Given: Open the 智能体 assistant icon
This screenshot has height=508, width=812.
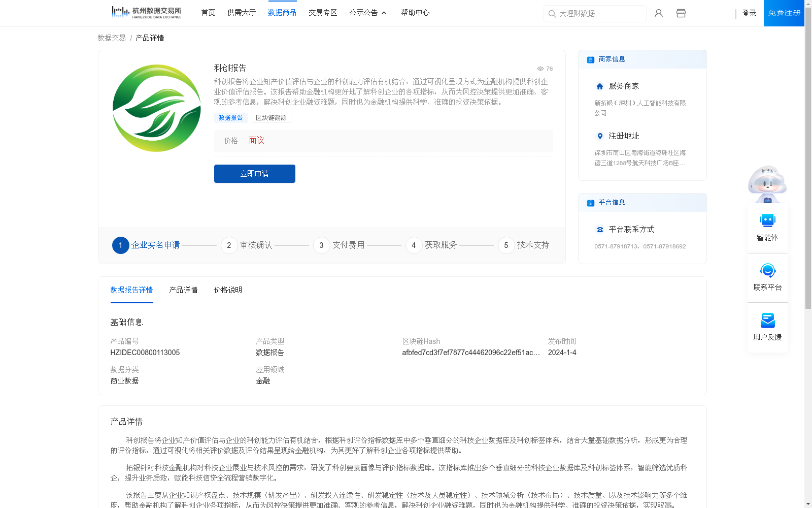Looking at the screenshot, I should tap(767, 220).
